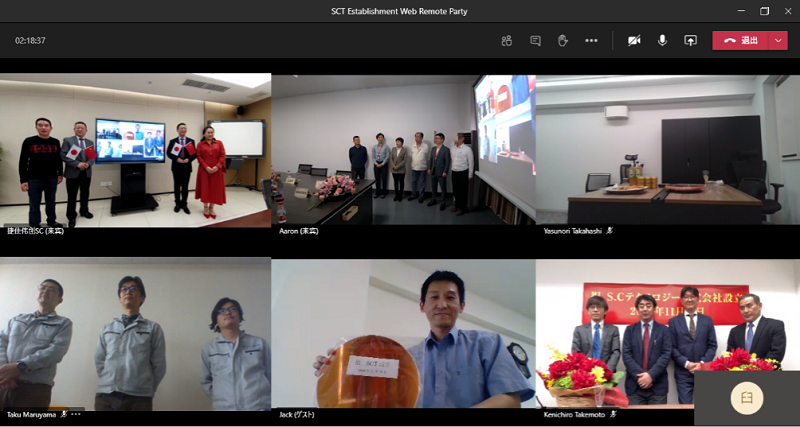Open the share content tray

(690, 41)
